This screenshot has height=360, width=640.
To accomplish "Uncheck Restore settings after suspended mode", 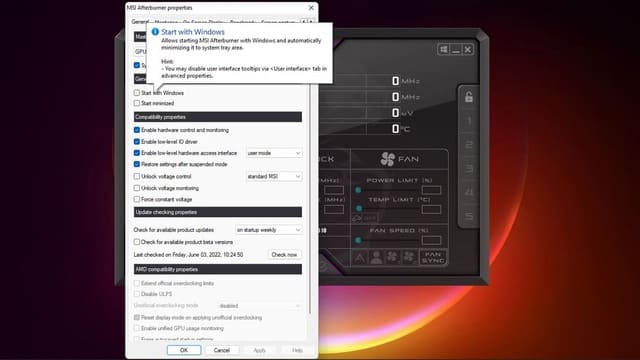I will tap(137, 164).
